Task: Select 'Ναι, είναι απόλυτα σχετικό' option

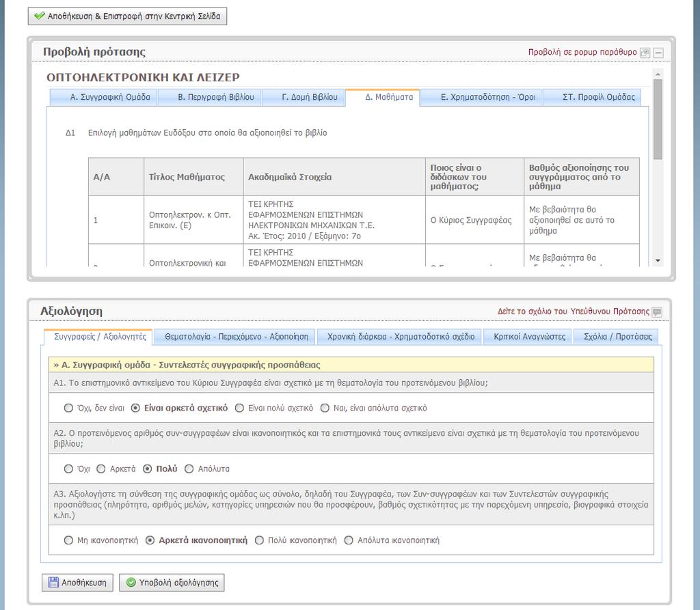Action: pos(325,408)
